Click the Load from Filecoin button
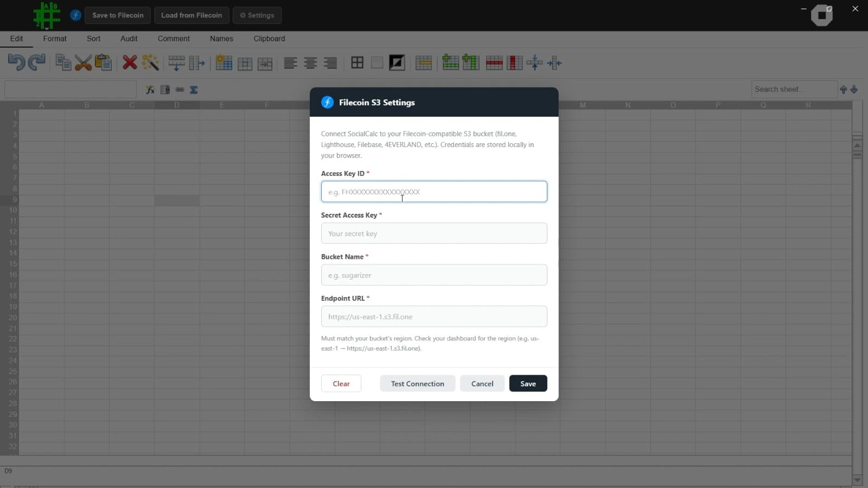Image resolution: width=868 pixels, height=488 pixels. [192, 15]
